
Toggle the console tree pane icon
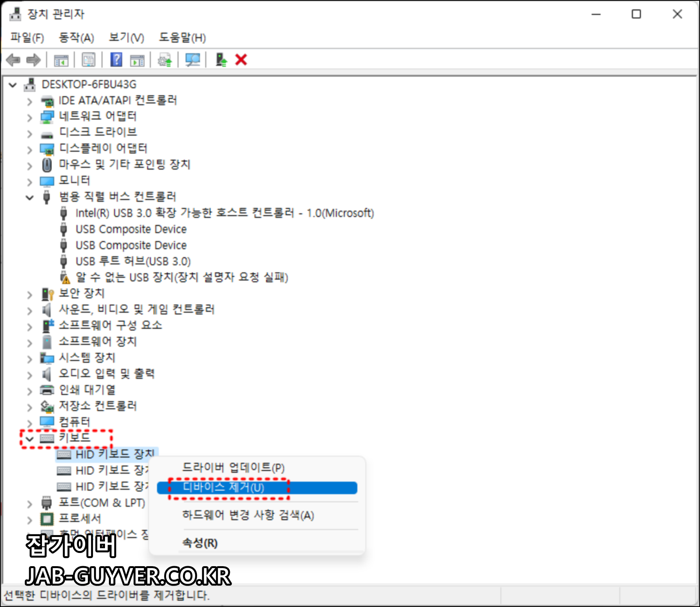point(61,59)
